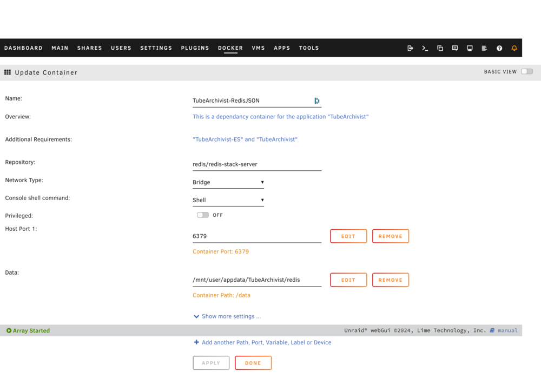Click the logout icon in top bar

(410, 48)
